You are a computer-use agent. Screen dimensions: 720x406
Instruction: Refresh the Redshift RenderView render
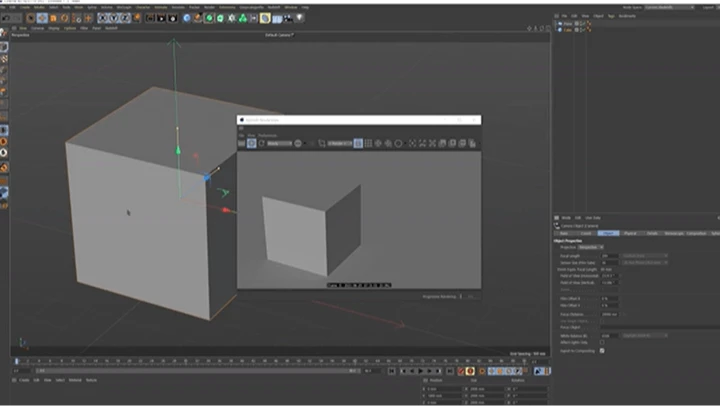point(262,143)
